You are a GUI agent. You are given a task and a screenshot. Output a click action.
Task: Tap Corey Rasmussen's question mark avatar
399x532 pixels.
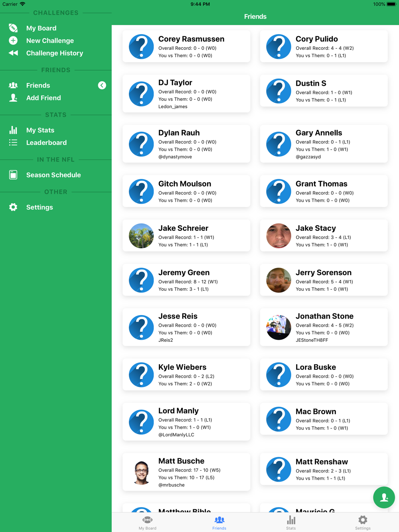tap(141, 47)
